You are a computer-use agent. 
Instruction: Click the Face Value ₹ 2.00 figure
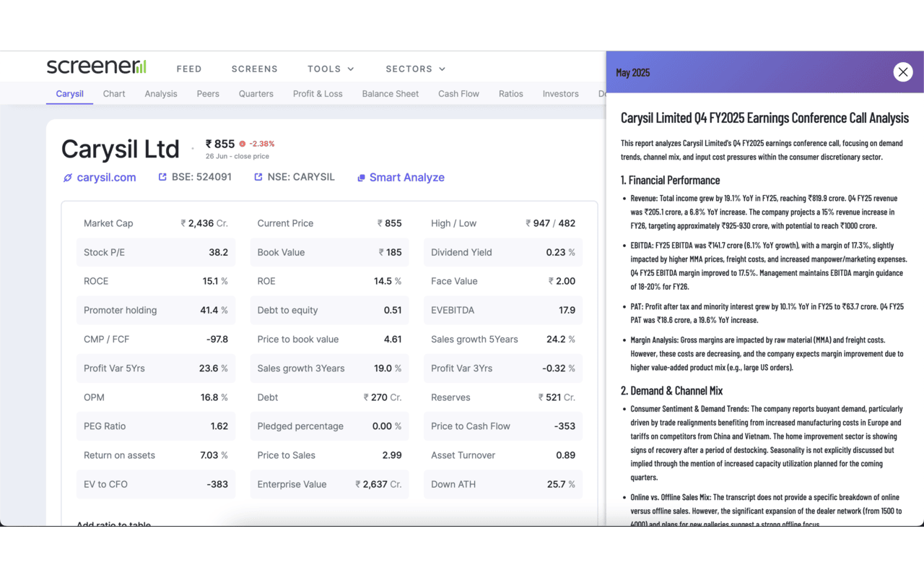(562, 281)
